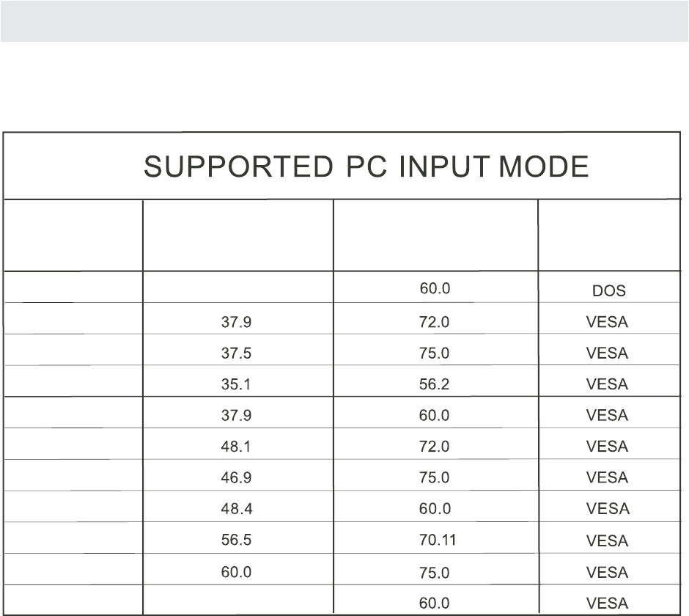This screenshot has height=616, width=689.
Task: Select 75.0 in the 37.5 row
Action: tap(434, 353)
